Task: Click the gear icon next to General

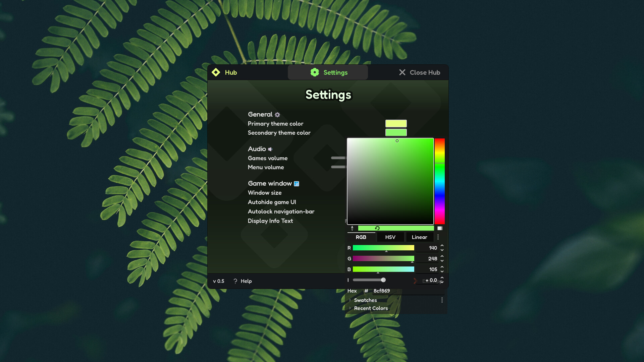Action: [277, 115]
